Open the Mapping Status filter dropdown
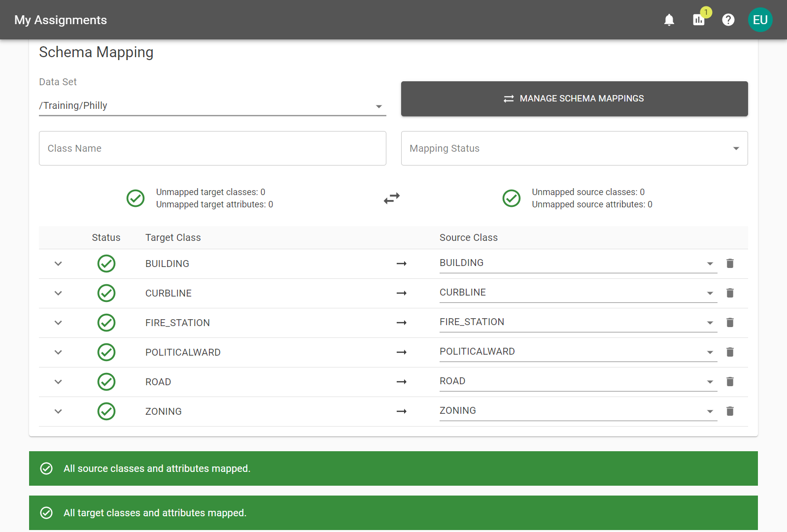 tap(574, 148)
